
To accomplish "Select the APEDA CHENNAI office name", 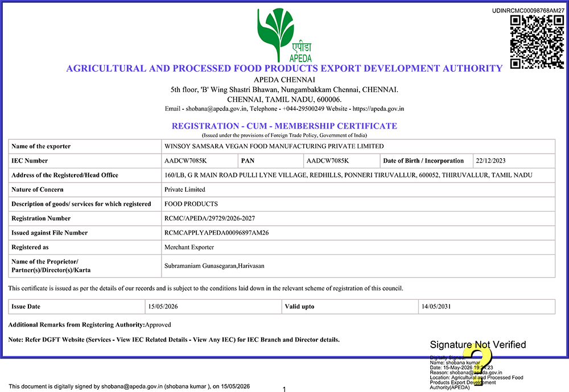I will point(284,80).
